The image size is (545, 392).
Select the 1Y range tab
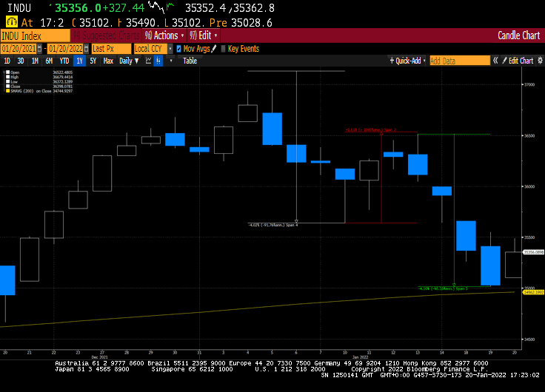point(79,61)
